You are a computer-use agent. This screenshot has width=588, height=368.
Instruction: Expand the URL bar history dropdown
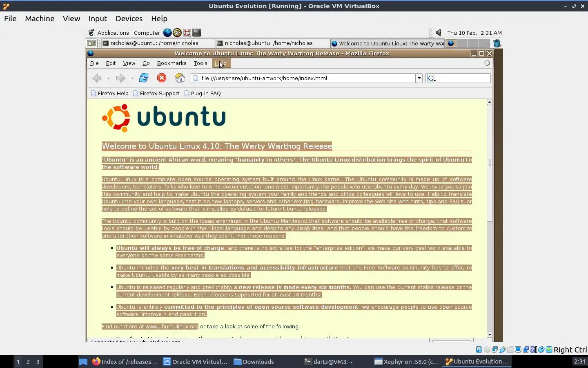point(419,78)
